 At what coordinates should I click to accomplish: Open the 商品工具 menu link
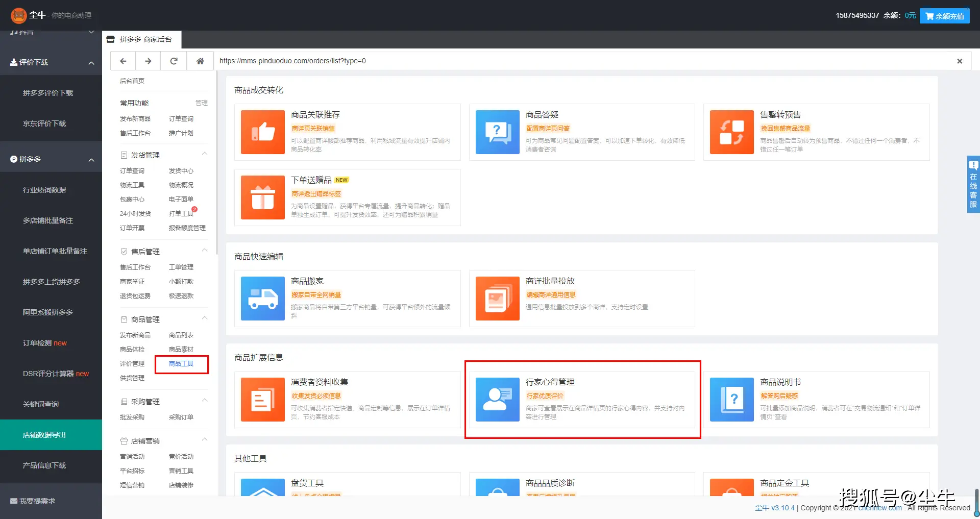pos(181,364)
